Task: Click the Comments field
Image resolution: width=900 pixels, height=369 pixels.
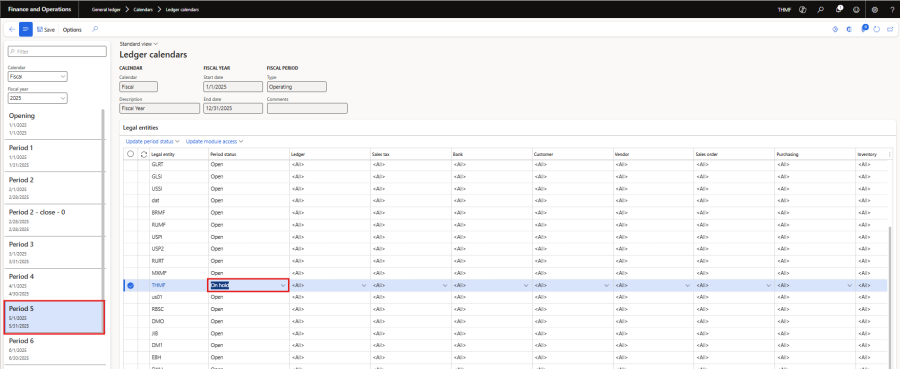Action: coord(307,108)
